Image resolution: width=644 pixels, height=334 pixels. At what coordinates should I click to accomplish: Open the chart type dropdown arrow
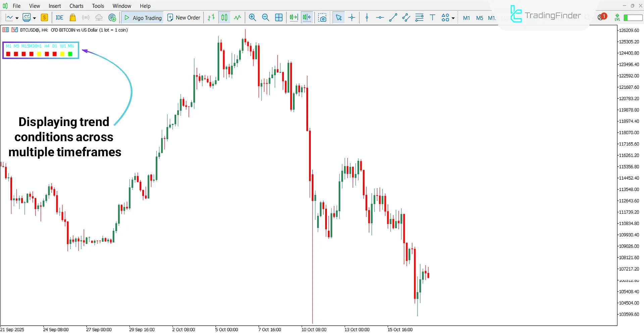(x=17, y=18)
